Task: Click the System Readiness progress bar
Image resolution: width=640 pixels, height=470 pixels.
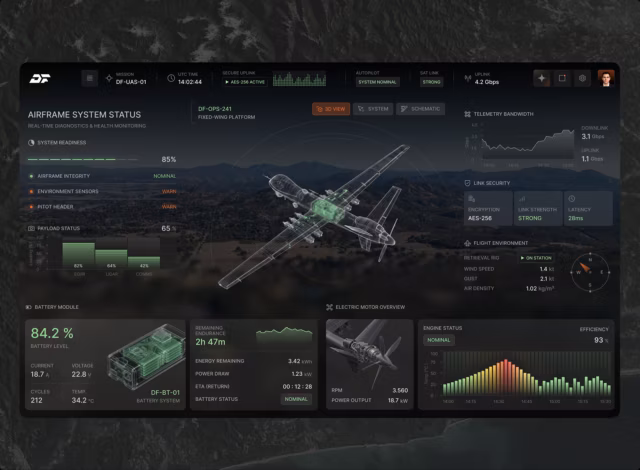Action: (x=83, y=160)
